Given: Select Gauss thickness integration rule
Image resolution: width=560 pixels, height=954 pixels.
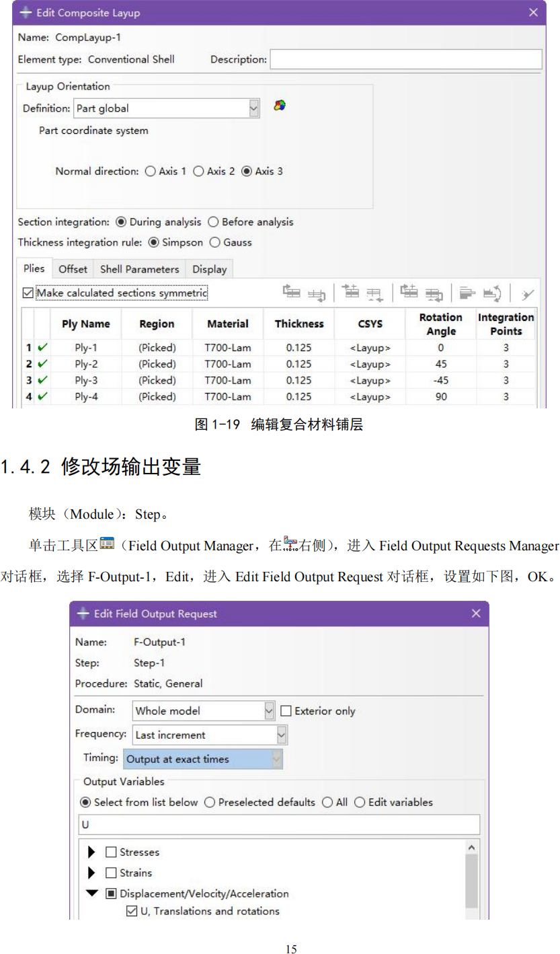Looking at the screenshot, I should click(215, 242).
